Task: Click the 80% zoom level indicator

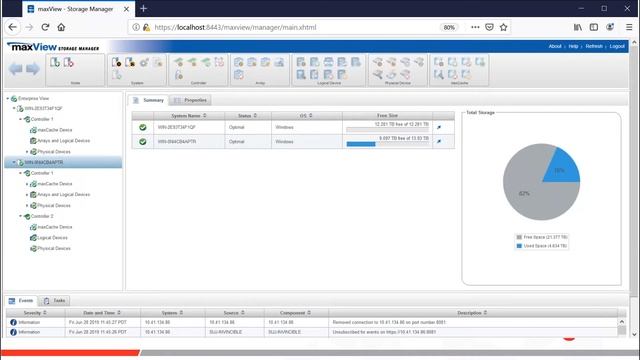Action: [x=449, y=27]
